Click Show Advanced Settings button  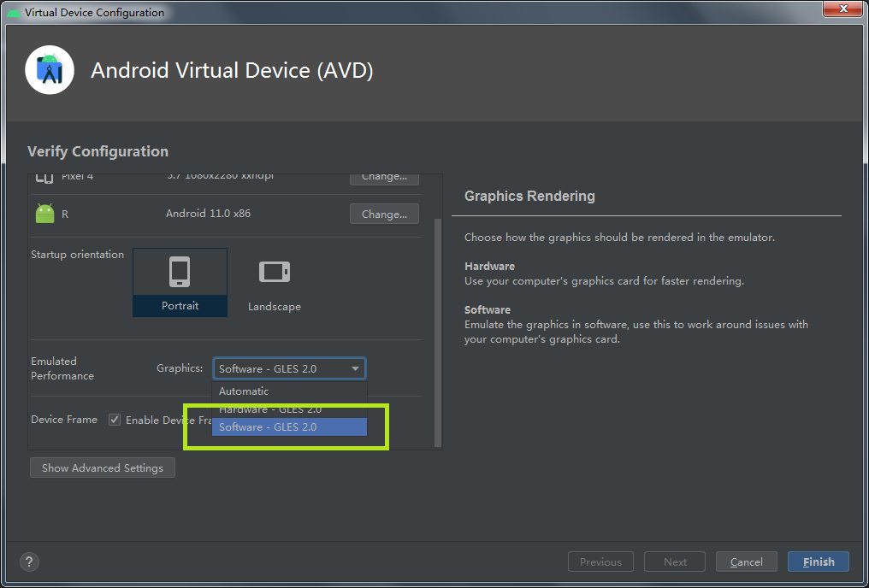tap(103, 467)
